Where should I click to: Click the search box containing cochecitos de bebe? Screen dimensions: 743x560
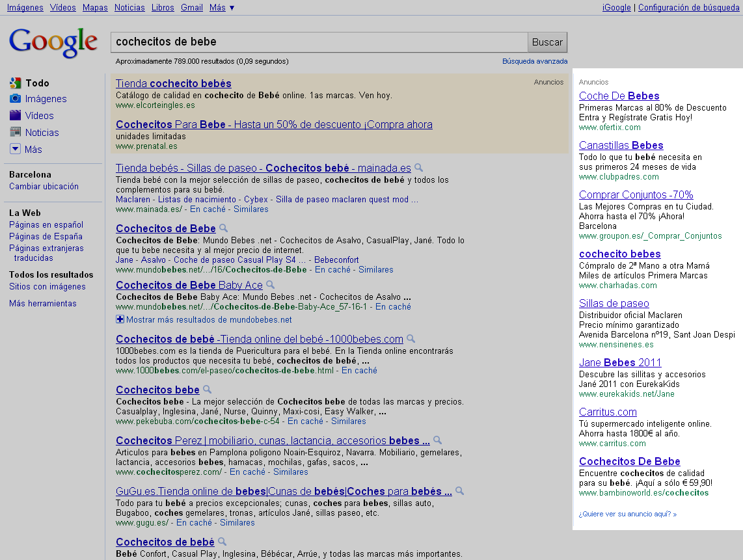(x=319, y=42)
